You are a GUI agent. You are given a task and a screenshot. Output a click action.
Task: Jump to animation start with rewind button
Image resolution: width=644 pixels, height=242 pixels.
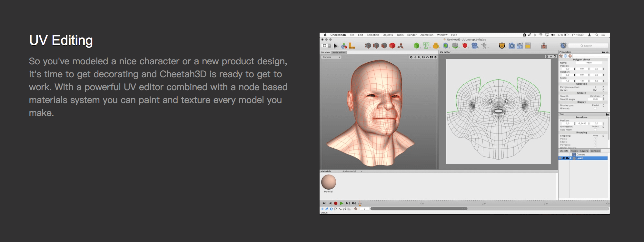323,203
